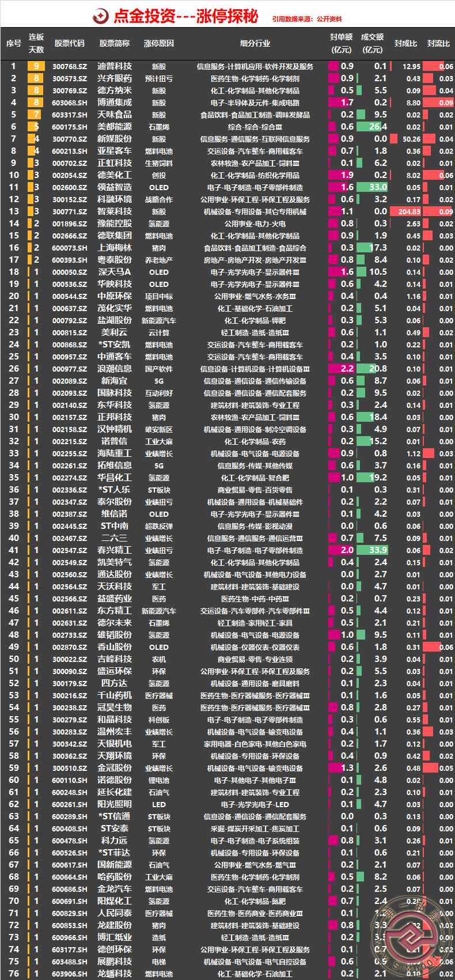Select stock name 春兴精工

pos(115,550)
